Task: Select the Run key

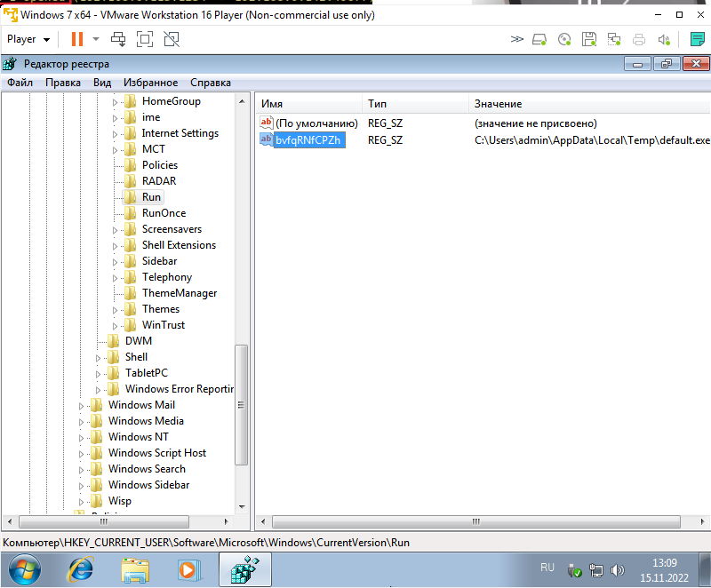Action: (151, 197)
